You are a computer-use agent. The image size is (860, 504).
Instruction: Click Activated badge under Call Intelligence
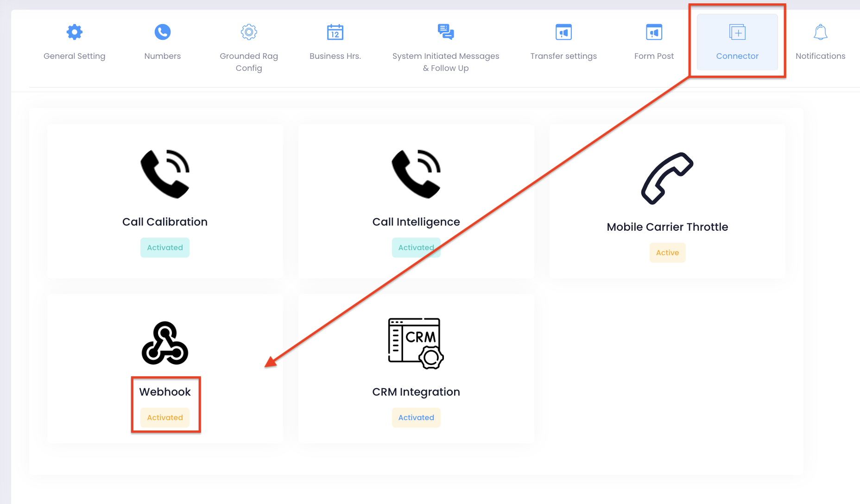tap(416, 247)
